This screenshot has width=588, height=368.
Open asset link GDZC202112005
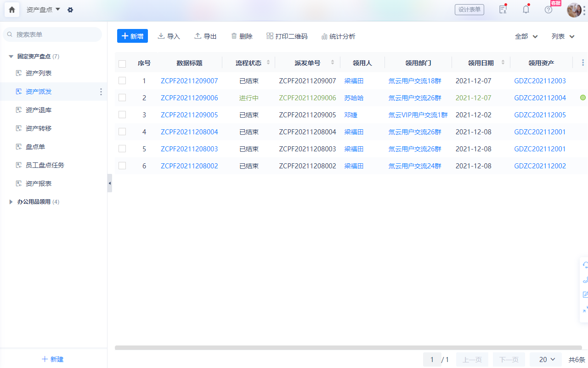coord(540,115)
